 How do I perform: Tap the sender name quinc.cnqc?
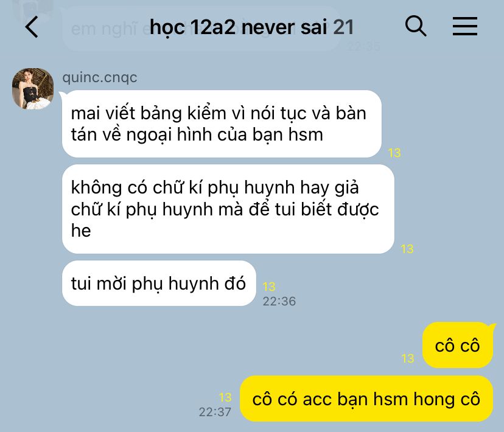click(100, 77)
